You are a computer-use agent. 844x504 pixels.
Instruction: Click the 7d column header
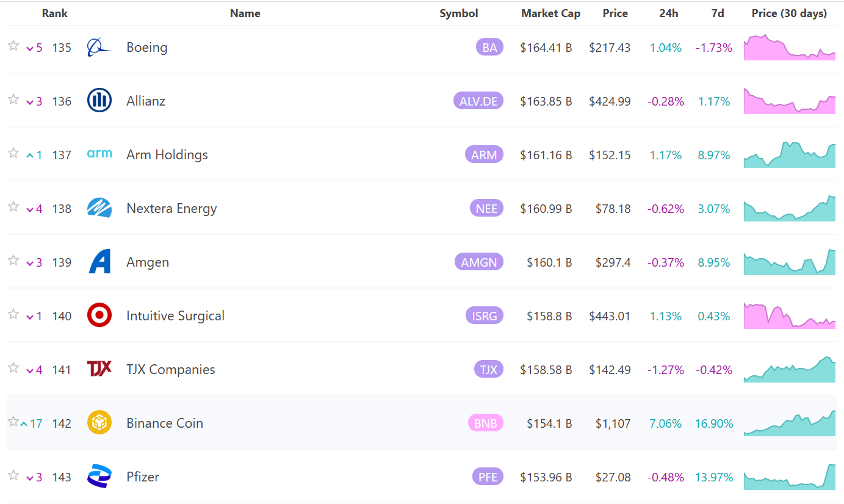[718, 13]
